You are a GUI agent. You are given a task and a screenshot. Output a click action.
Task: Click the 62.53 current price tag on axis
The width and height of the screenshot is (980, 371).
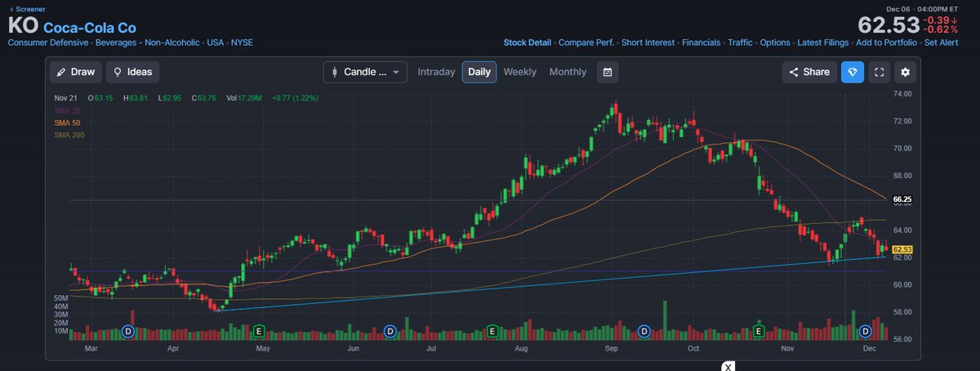[902, 249]
